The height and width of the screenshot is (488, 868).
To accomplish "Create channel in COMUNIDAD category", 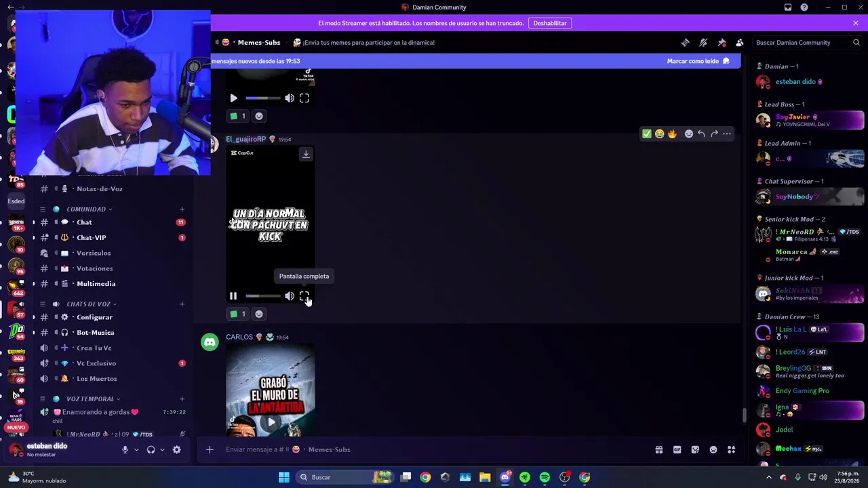I will tap(182, 209).
